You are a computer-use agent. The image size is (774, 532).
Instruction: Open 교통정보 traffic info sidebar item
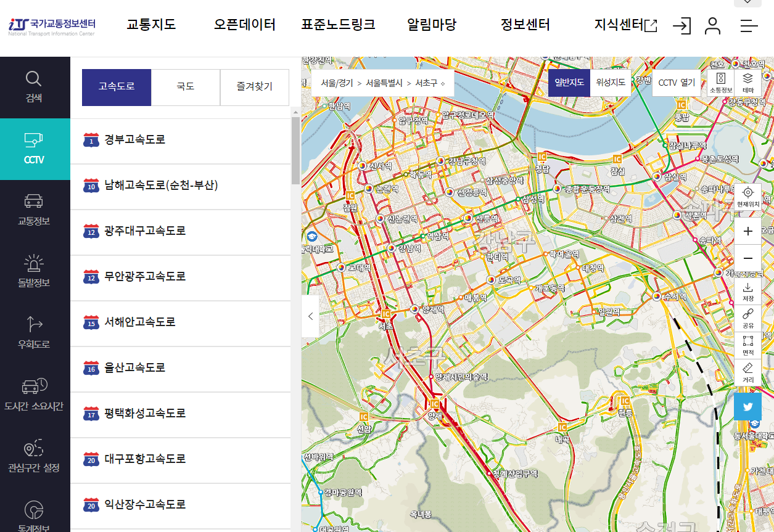[x=35, y=211]
